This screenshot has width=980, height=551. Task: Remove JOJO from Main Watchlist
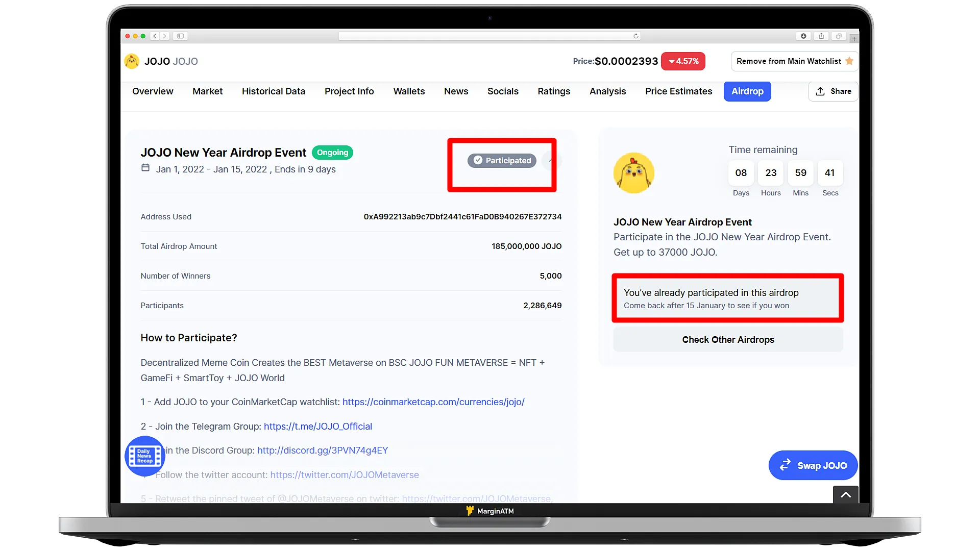click(795, 61)
